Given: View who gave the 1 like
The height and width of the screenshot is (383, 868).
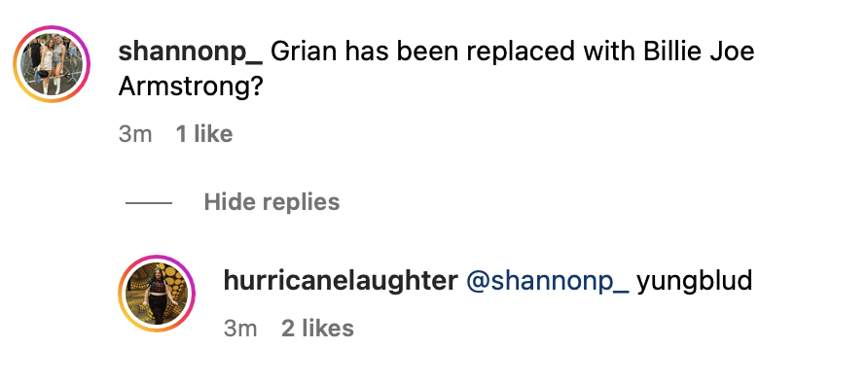Looking at the screenshot, I should [x=204, y=134].
